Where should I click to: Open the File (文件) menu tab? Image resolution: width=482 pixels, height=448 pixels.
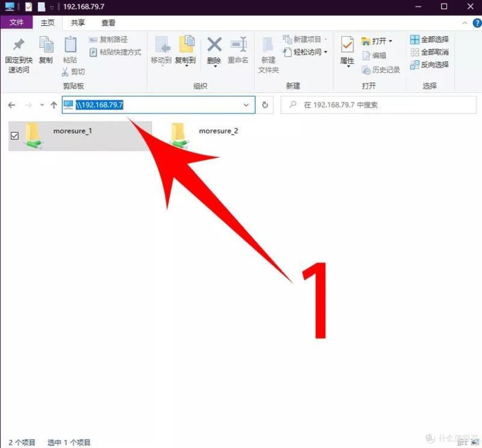pyautogui.click(x=17, y=22)
